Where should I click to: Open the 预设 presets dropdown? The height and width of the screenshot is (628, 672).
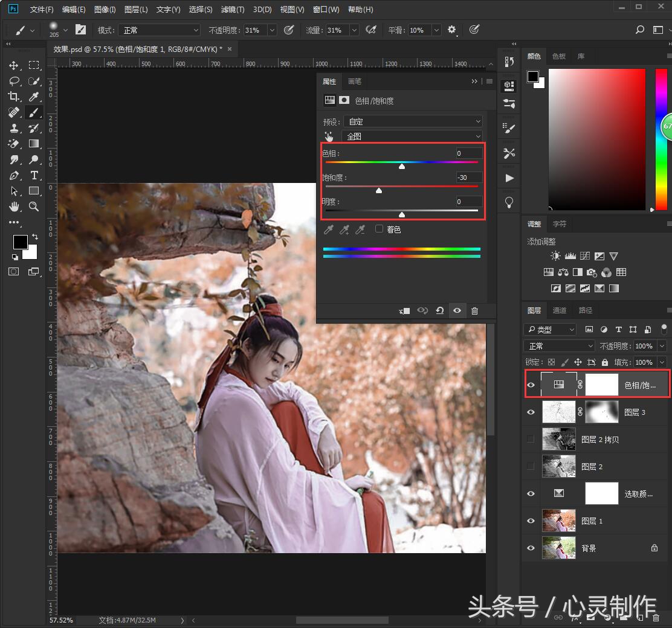[x=413, y=121]
